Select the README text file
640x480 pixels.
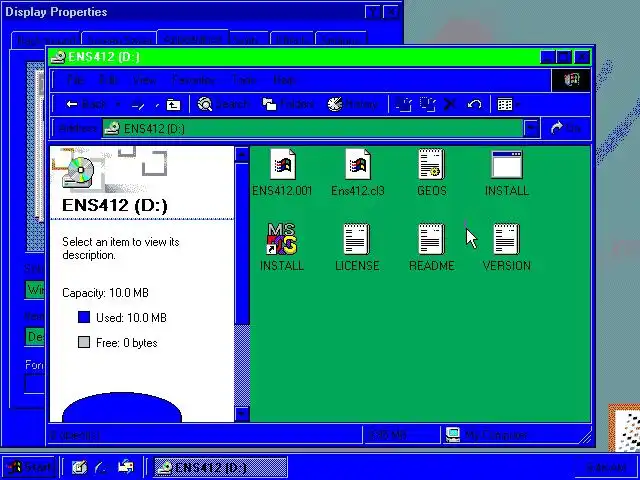pyautogui.click(x=431, y=247)
